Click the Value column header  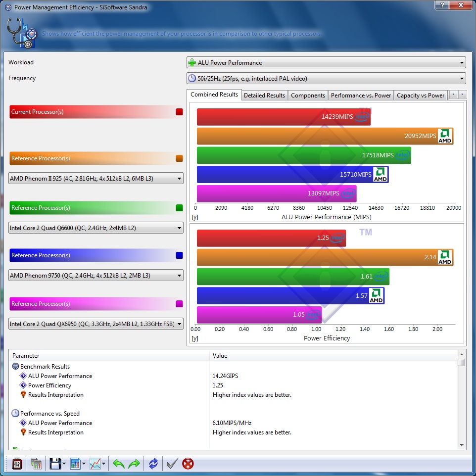click(333, 355)
